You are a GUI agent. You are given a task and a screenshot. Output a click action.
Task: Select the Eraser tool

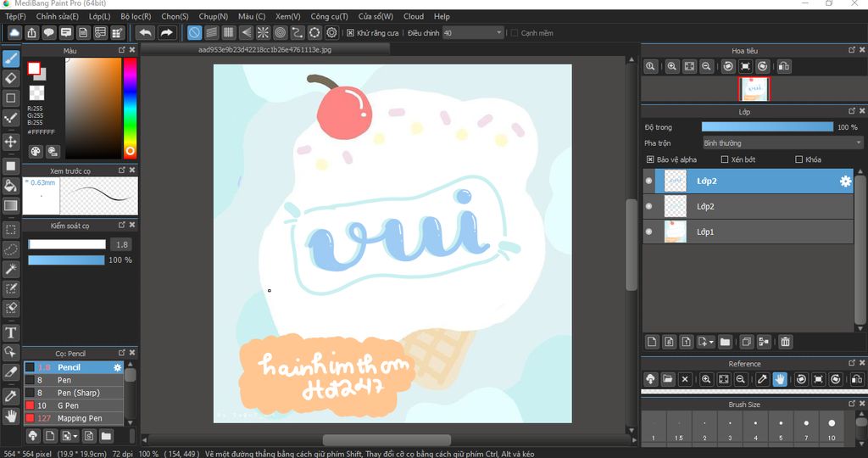click(10, 78)
